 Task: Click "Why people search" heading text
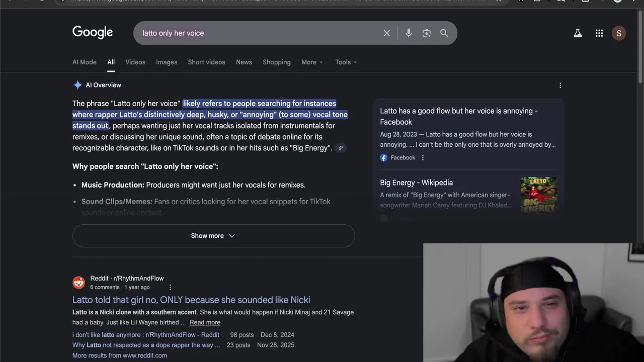point(145,166)
